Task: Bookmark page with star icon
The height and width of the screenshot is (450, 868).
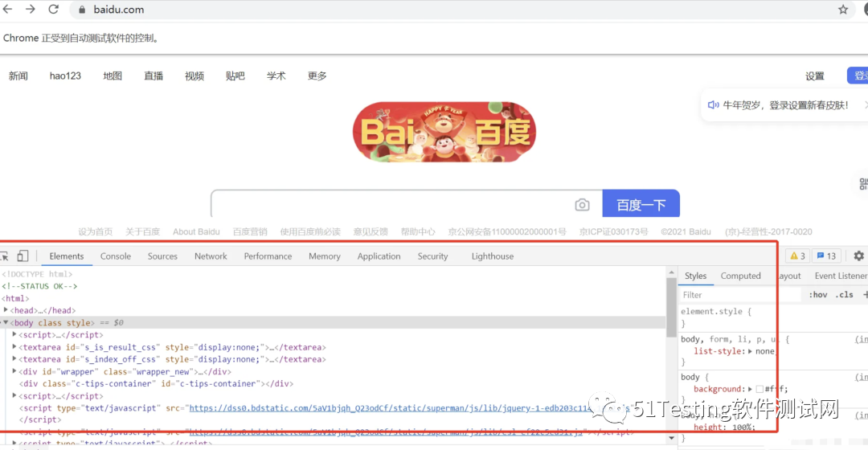Action: tap(843, 10)
